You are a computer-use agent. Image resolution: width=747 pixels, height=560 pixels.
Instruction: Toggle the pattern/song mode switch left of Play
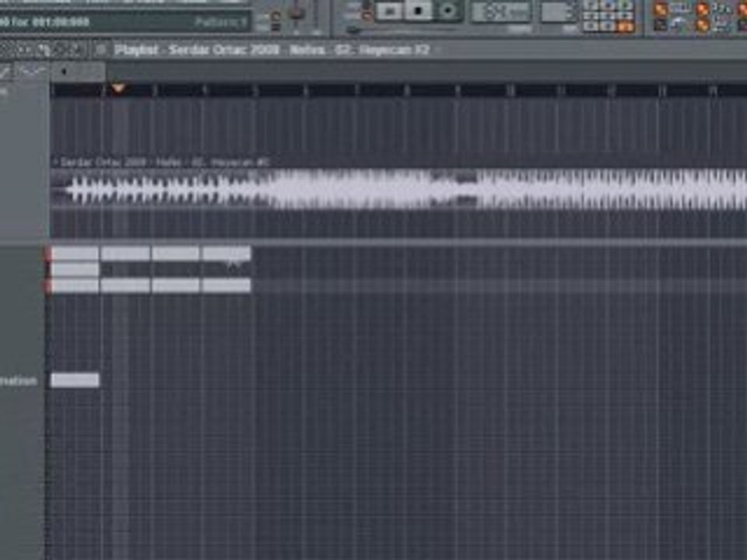pyautogui.click(x=366, y=10)
